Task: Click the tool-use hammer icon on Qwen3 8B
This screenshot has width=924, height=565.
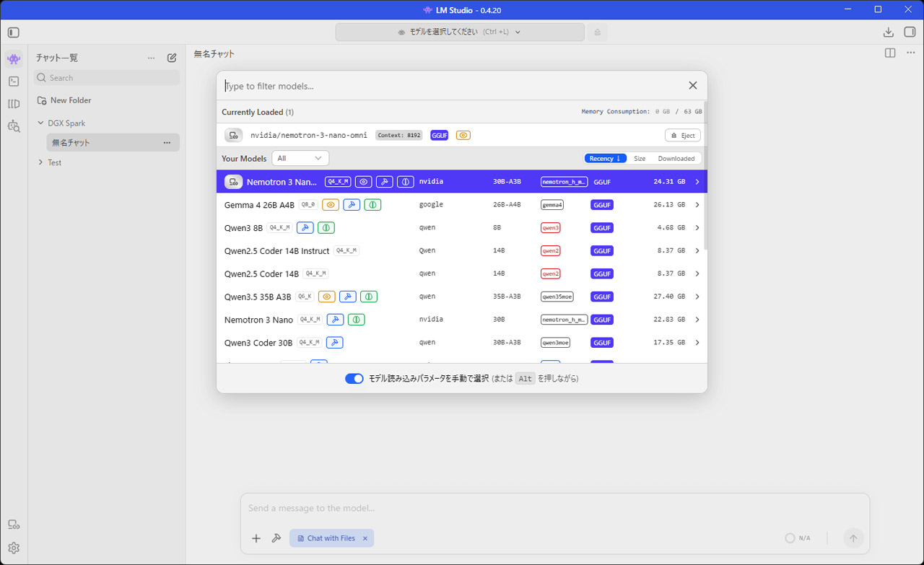Action: tap(305, 228)
